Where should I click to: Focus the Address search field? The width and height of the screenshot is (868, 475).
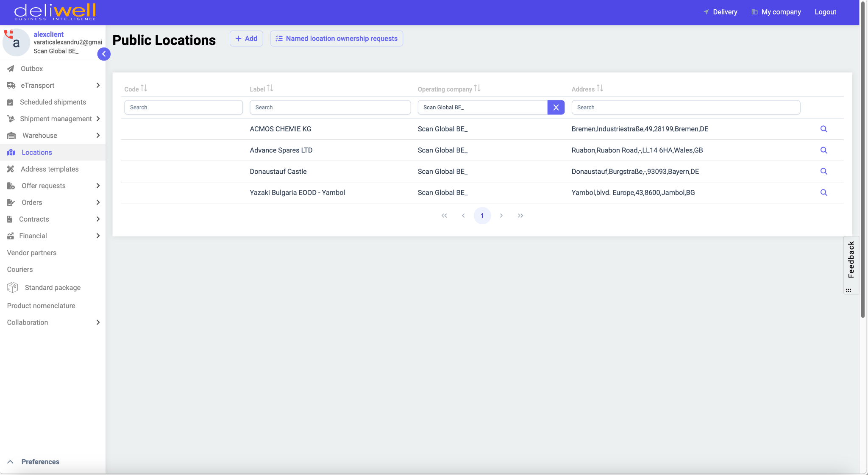[686, 107]
